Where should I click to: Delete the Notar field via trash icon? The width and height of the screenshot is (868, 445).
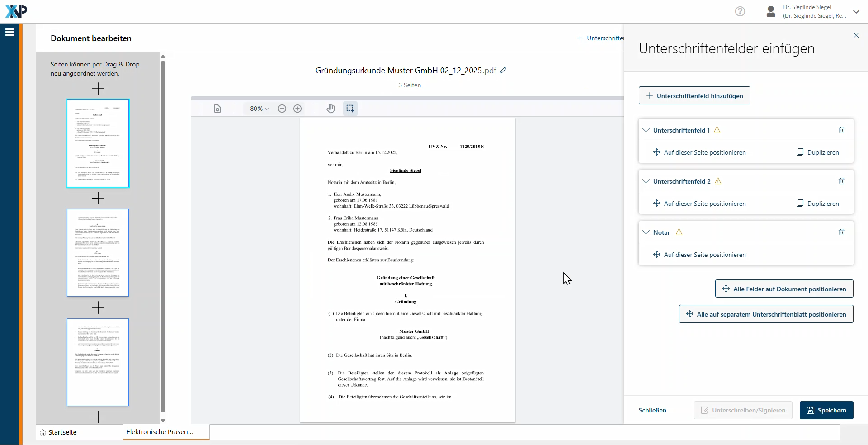[841, 232]
